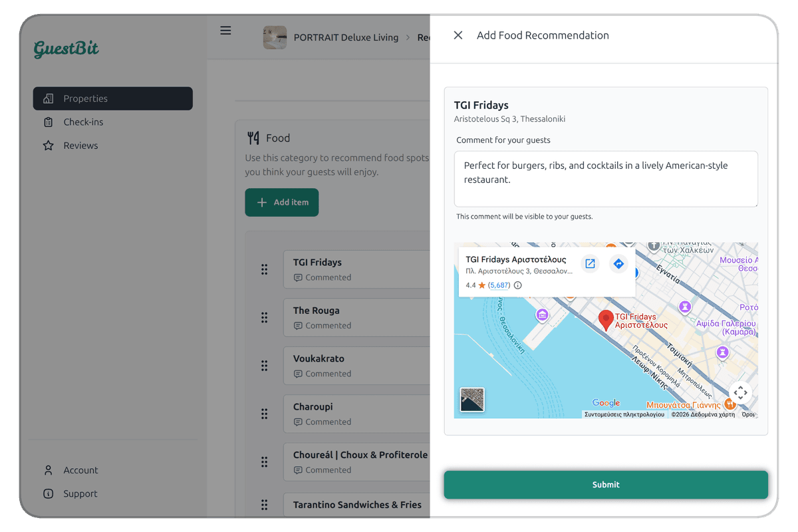Screen dimensions: 798x532
Task: Click inside the guest comment text box
Action: 606,178
